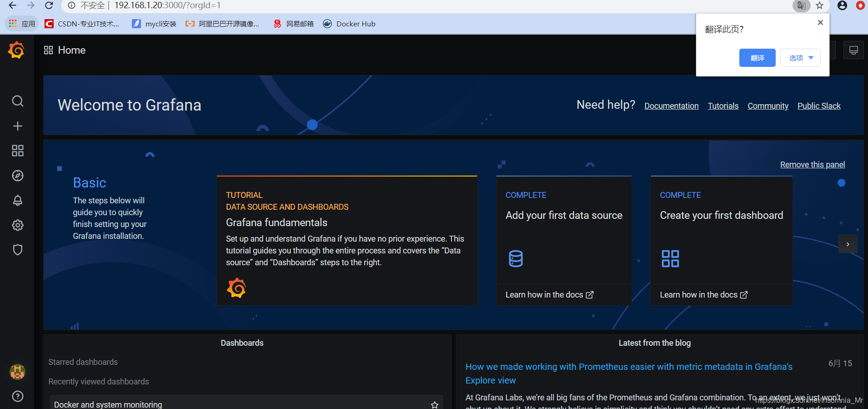Click the browser forward arrow
The image size is (868, 409).
[x=30, y=5]
